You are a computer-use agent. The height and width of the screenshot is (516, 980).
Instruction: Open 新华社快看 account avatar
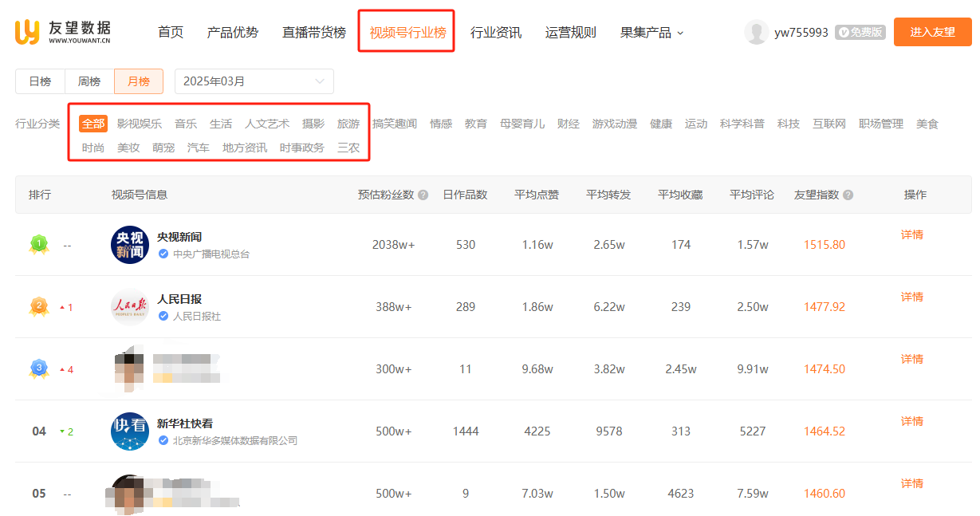pyautogui.click(x=130, y=431)
